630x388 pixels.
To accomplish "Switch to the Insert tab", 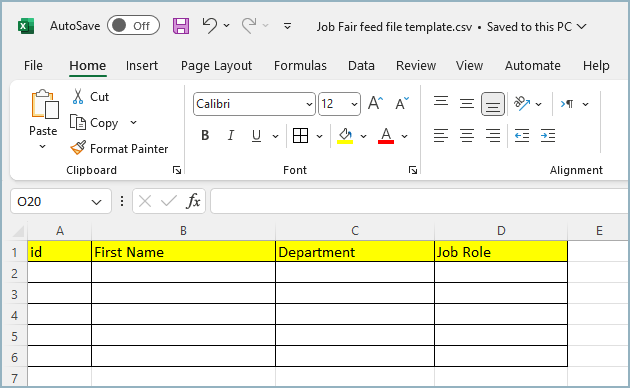I will click(x=141, y=65).
